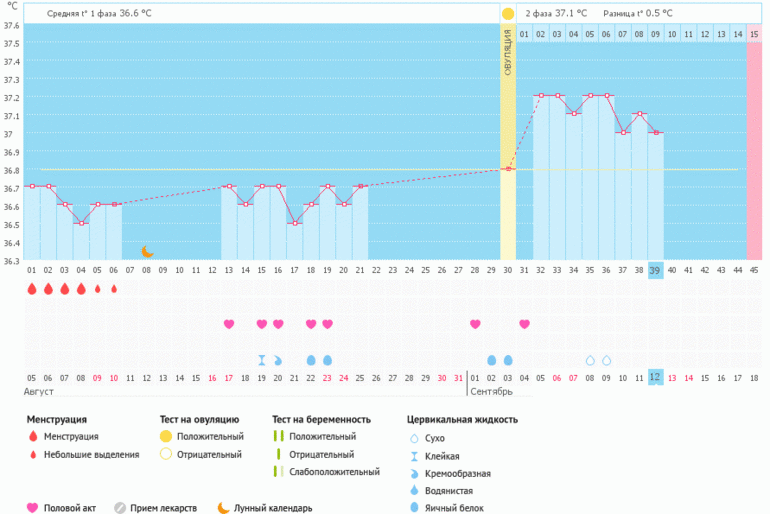
Task: Click the heart icon above August 17
Action: (x=229, y=324)
